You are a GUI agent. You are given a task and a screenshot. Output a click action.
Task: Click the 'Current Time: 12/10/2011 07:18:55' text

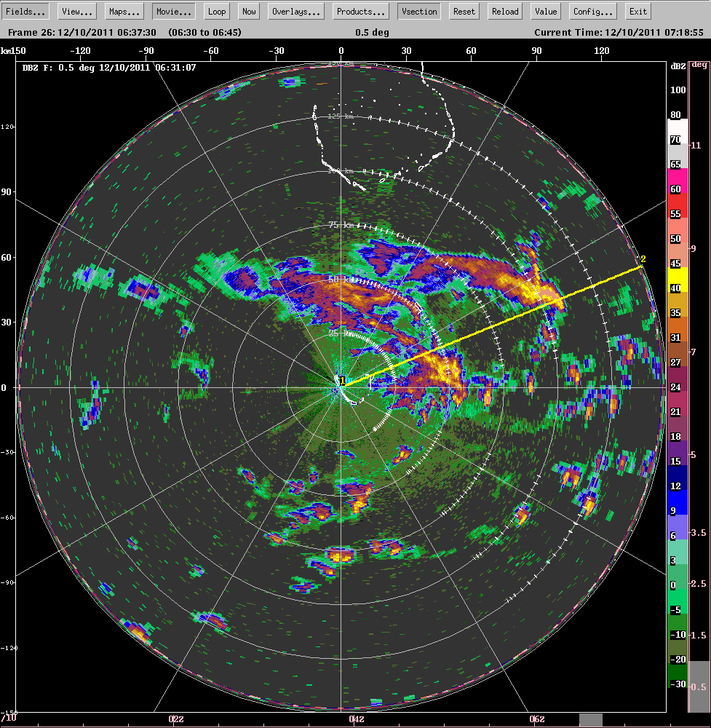pos(619,33)
